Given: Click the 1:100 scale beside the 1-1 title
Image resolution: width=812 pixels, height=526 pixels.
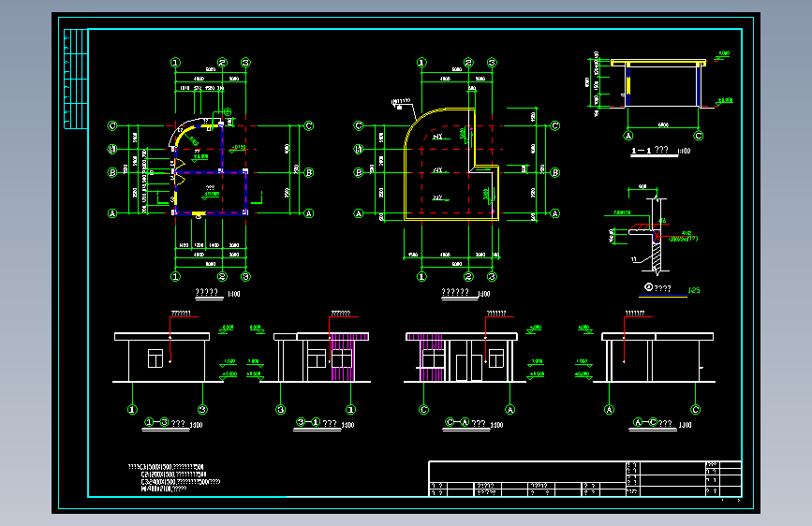Looking at the screenshot, I should [x=684, y=152].
